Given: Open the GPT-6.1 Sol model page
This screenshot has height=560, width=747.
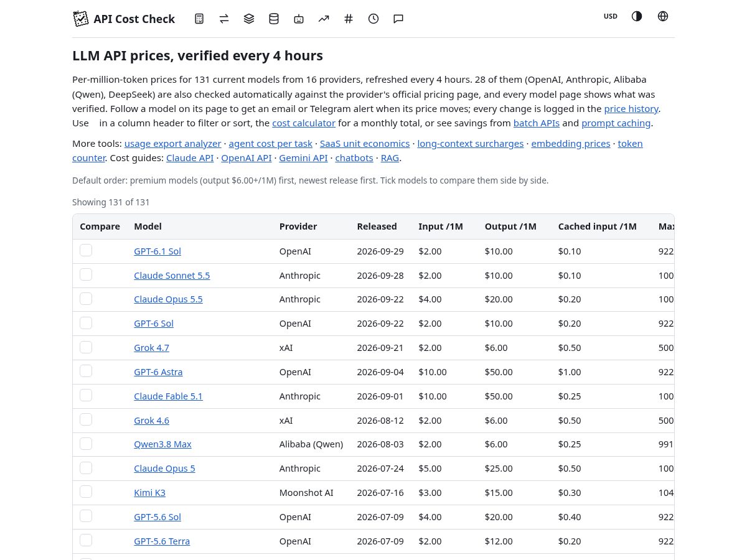Looking at the screenshot, I should pyautogui.click(x=157, y=251).
